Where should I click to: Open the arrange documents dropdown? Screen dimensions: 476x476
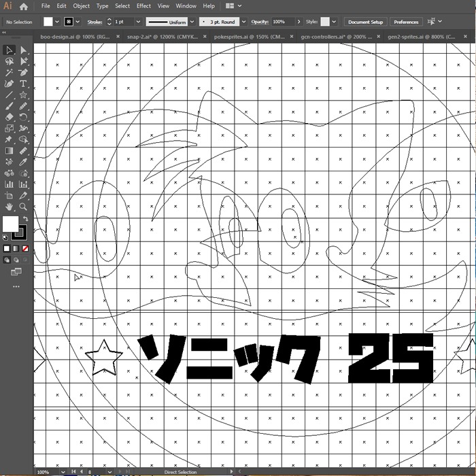click(234, 5)
